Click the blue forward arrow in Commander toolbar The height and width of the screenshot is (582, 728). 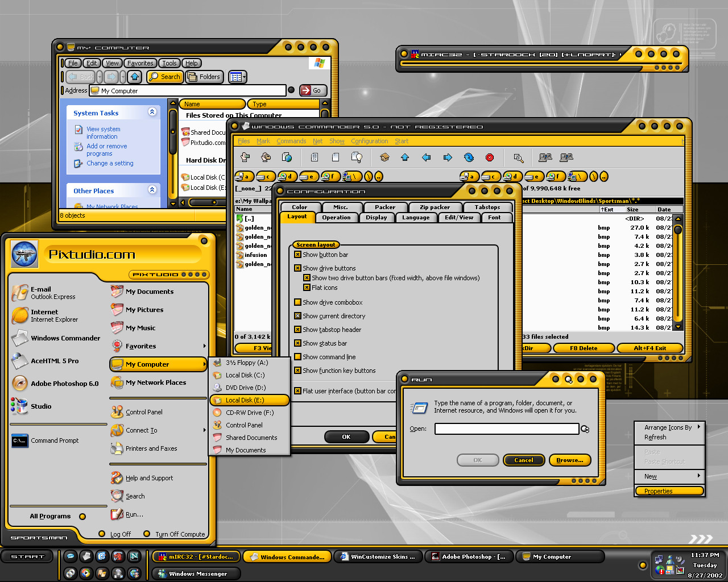[x=448, y=157]
